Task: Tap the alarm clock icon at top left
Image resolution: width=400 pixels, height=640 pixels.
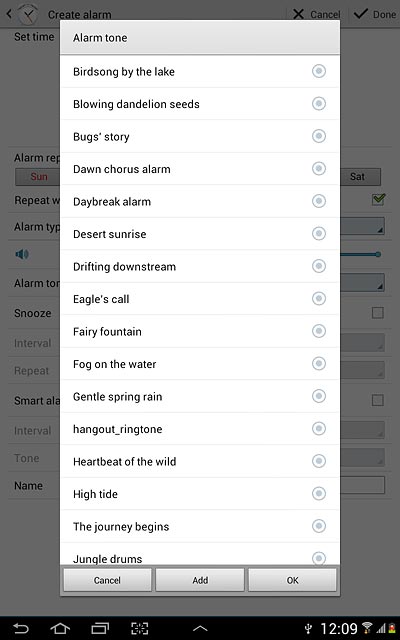Action: pos(28,14)
